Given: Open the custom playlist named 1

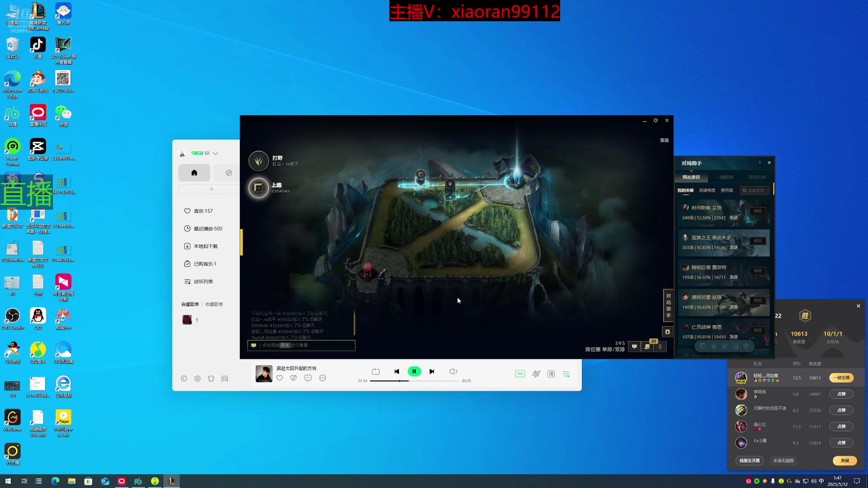Looking at the screenshot, I should (190, 320).
